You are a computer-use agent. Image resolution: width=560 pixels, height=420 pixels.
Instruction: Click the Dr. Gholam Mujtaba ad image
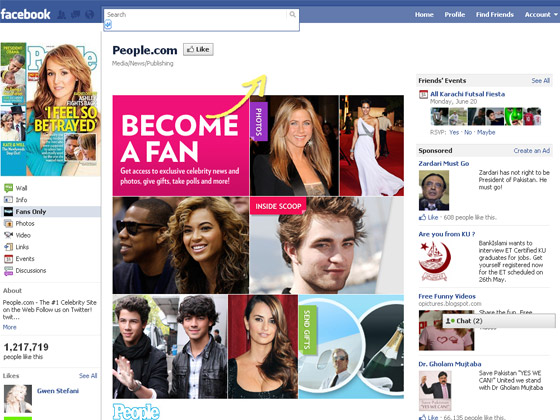[435, 390]
